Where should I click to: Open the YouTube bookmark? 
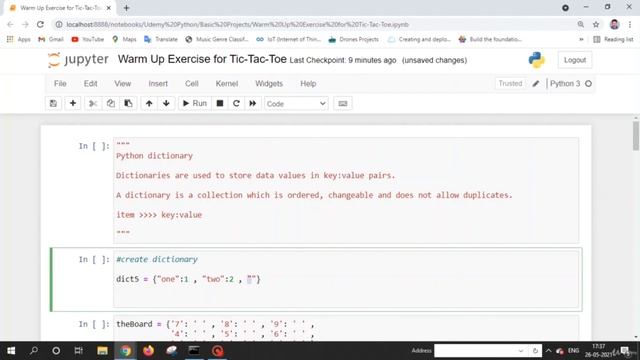pyautogui.click(x=87, y=39)
